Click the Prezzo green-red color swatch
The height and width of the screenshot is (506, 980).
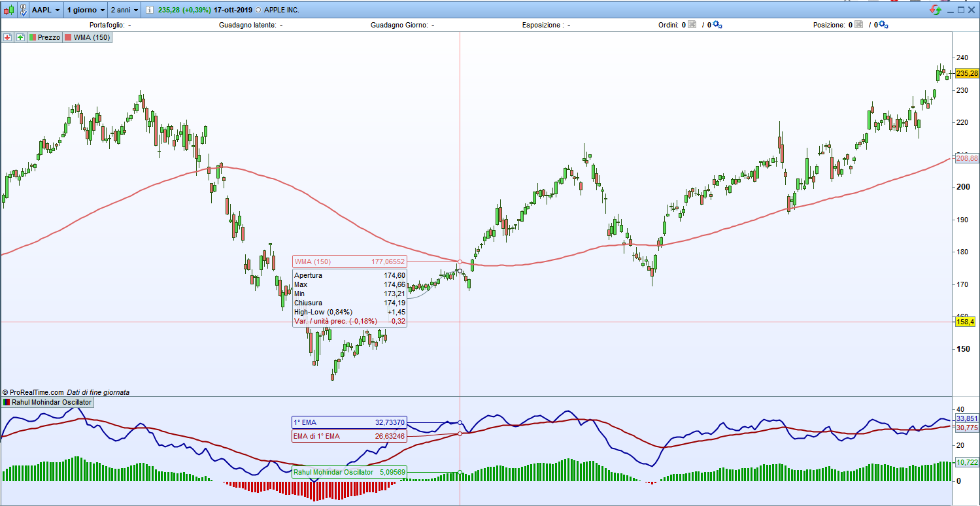[x=32, y=37]
